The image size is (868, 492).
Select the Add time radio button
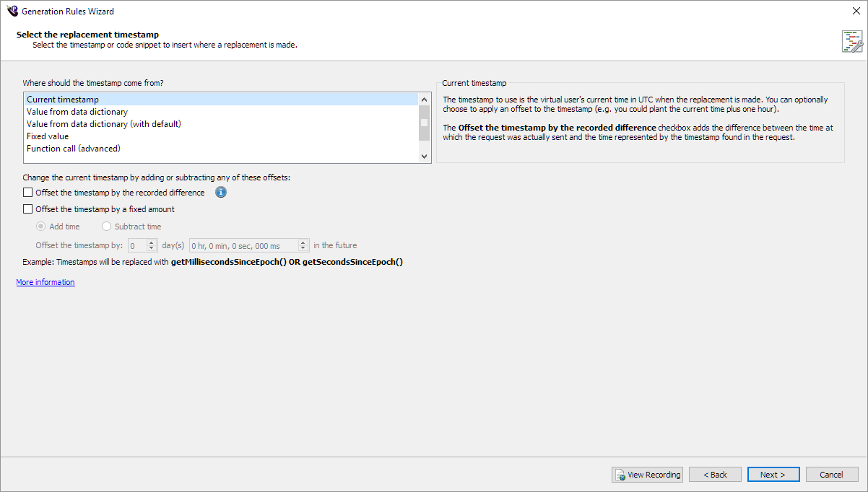click(41, 227)
